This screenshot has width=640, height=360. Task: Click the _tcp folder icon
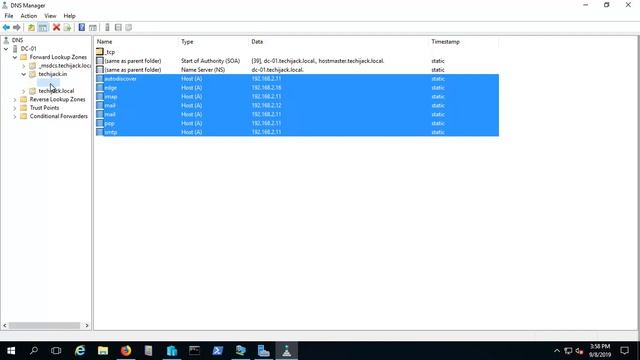(100, 52)
